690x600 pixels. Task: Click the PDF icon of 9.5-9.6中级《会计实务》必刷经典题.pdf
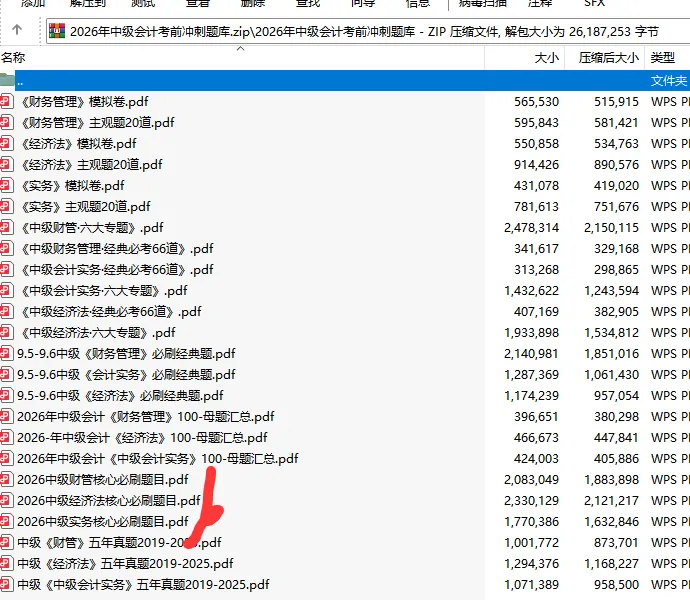[6, 374]
